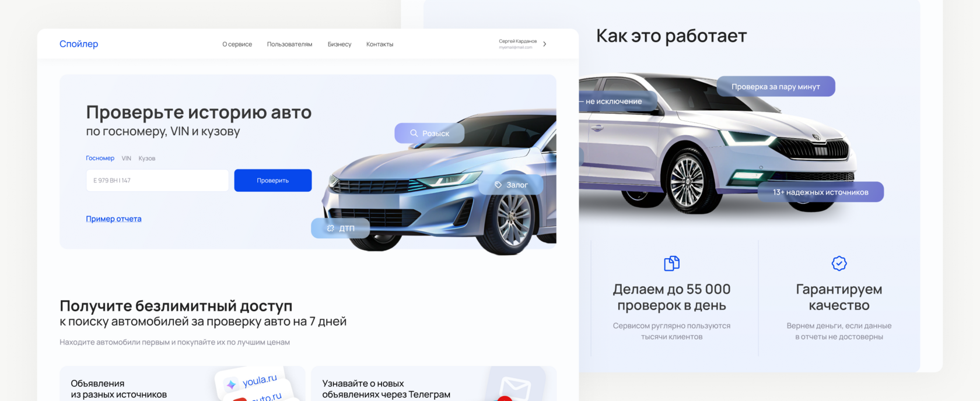Focus the license plate input field

point(157,181)
